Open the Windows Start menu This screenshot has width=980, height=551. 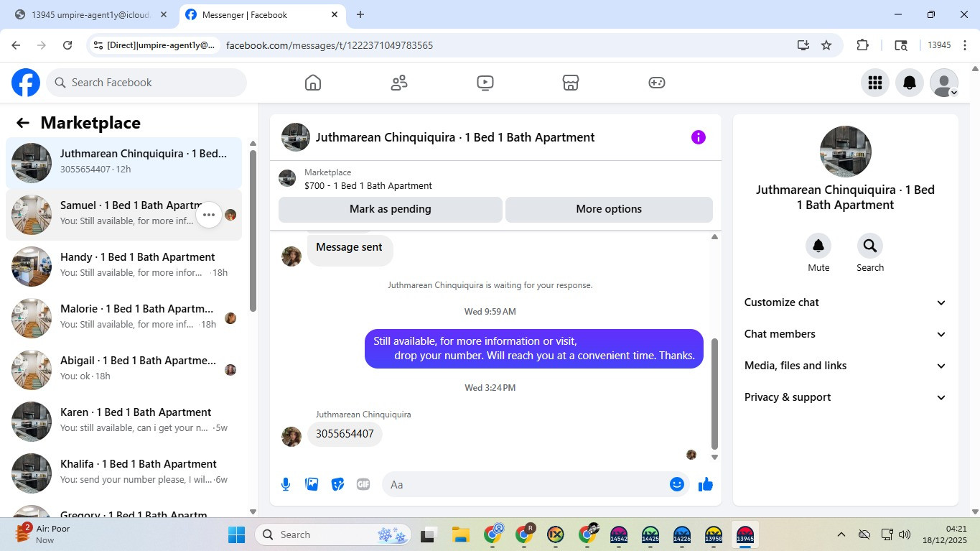pos(237,534)
